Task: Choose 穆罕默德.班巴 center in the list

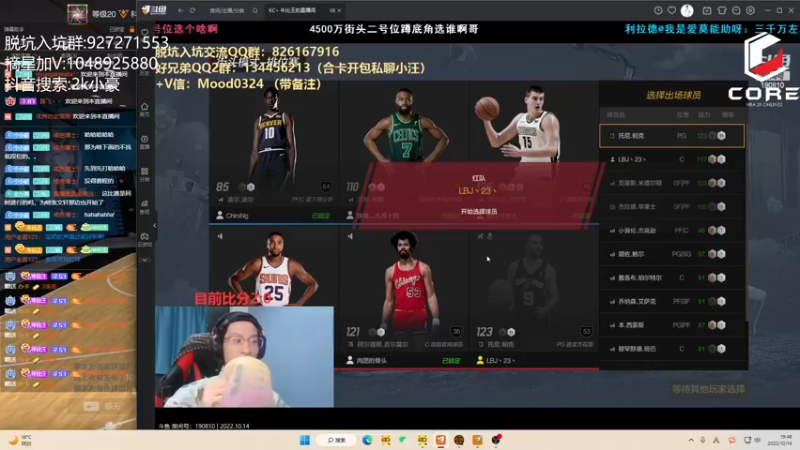Action: [672, 349]
